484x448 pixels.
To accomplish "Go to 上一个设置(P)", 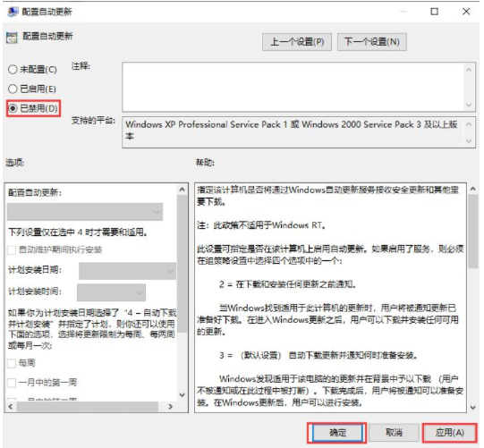I will pyautogui.click(x=297, y=42).
